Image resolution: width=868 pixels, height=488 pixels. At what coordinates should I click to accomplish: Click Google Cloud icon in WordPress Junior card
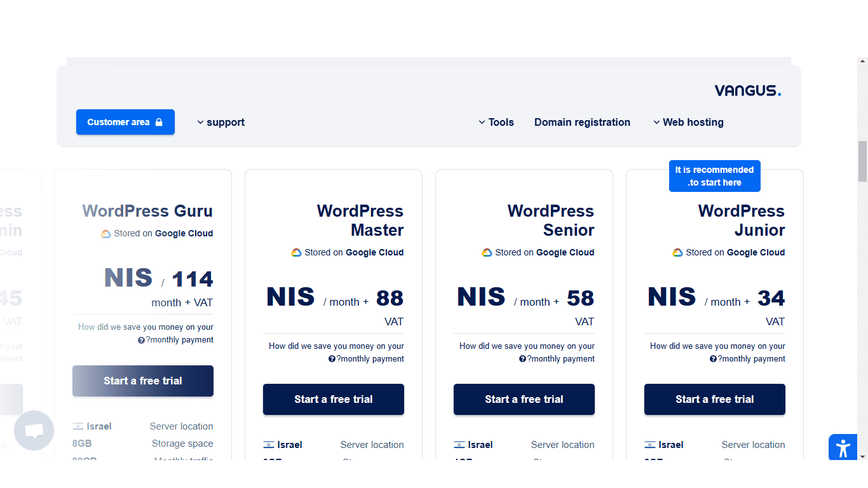[x=678, y=252]
